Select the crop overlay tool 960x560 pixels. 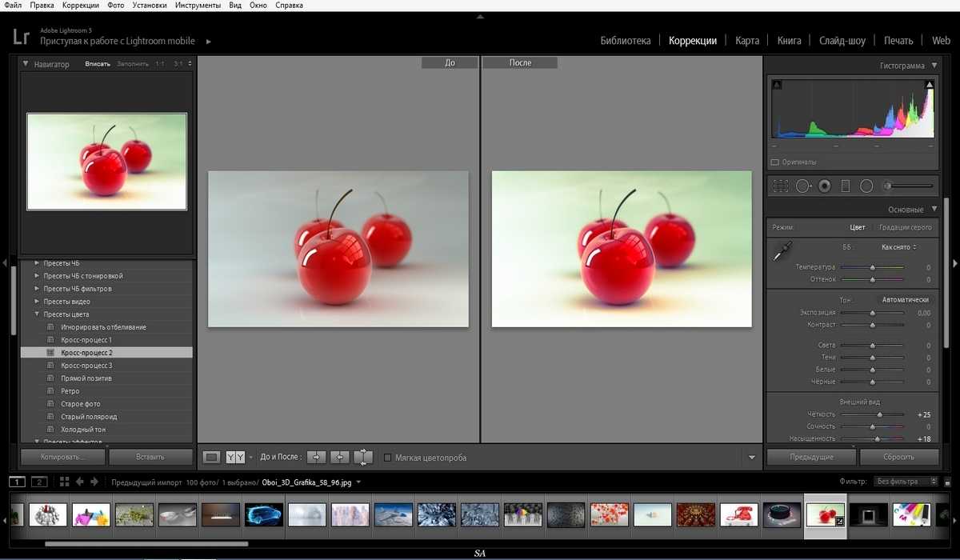click(782, 186)
